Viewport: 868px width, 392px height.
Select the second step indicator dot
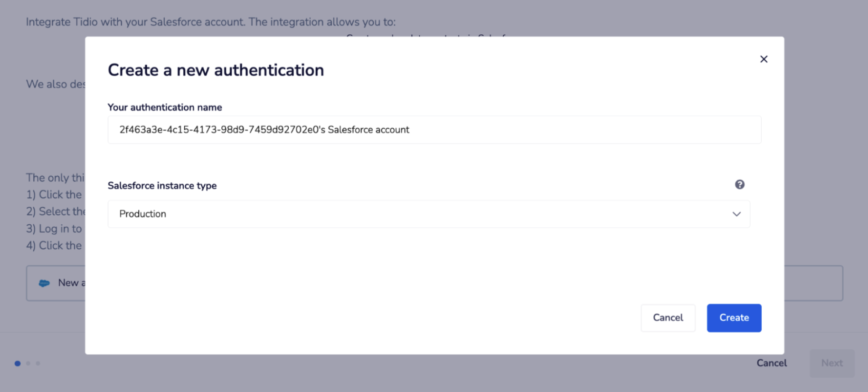28,363
